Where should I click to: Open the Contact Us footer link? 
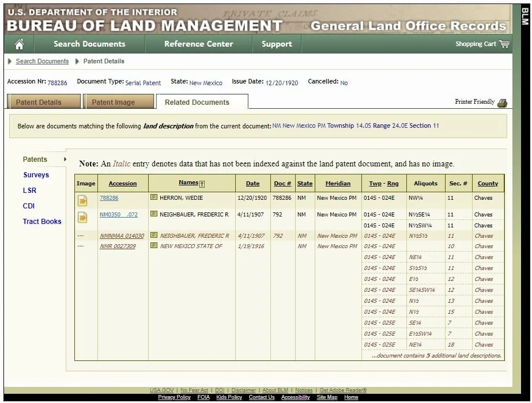click(x=262, y=397)
